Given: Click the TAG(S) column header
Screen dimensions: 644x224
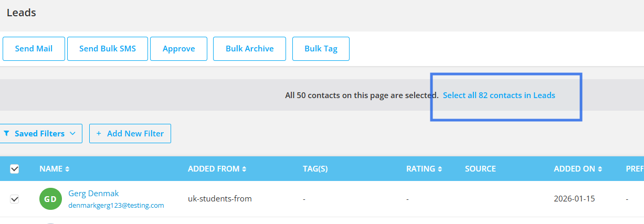Looking at the screenshot, I should (x=315, y=169).
